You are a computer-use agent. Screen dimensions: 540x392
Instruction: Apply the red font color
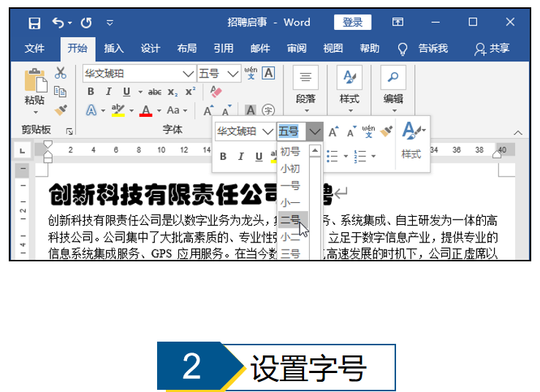pyautogui.click(x=146, y=110)
